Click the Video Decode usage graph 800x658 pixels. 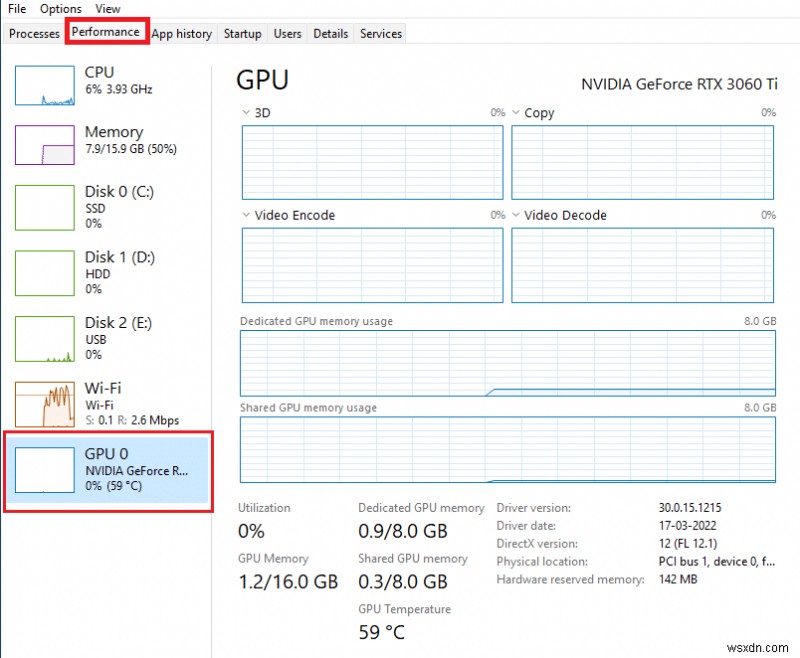coord(643,265)
